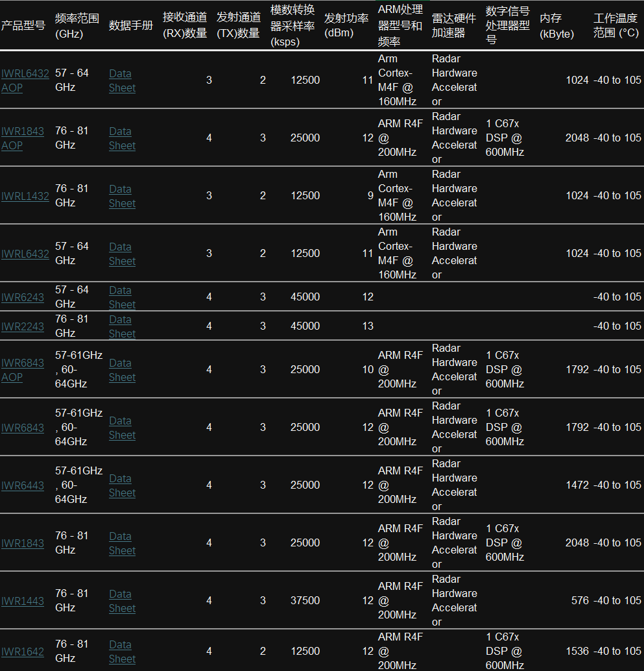Select the 37500 sampling rate for IWR1443
Viewport: 644px width, 671px height.
(305, 601)
